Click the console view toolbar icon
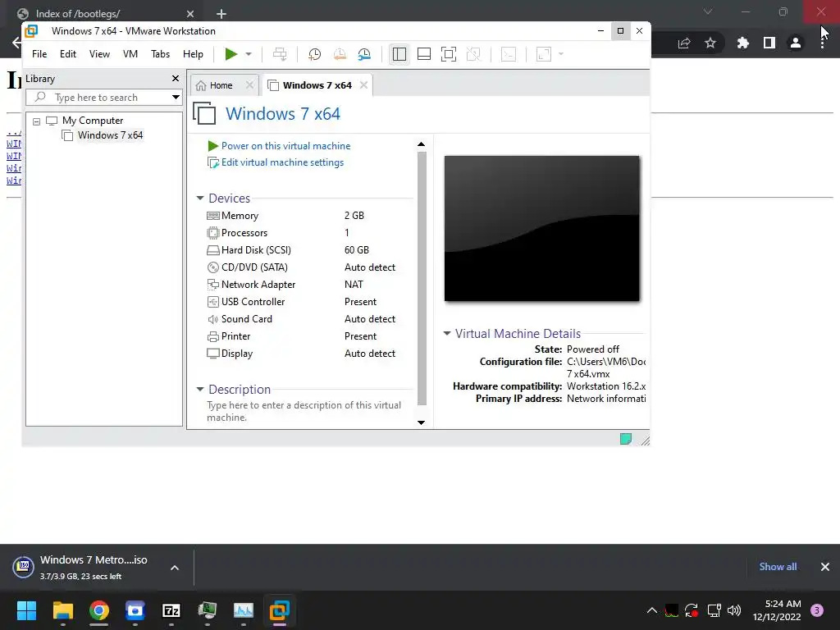 tap(509, 54)
